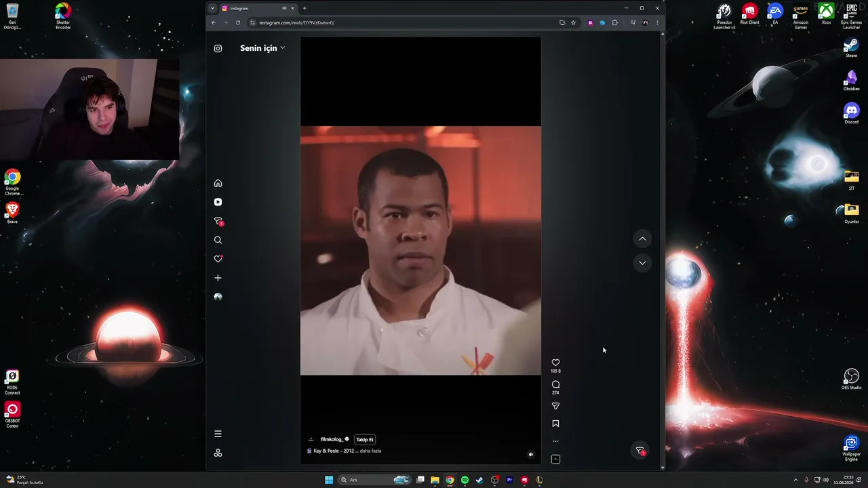Open the clock showing 23:35
The width and height of the screenshot is (868, 488).
click(x=845, y=480)
